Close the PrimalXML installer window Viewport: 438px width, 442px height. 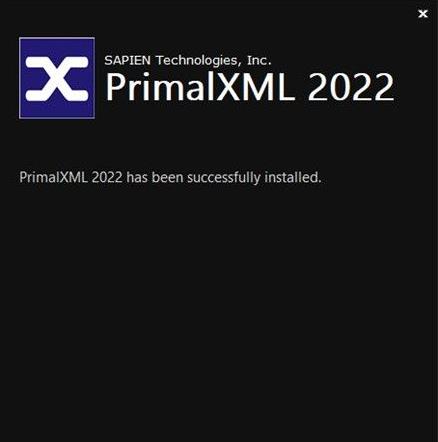(423, 14)
